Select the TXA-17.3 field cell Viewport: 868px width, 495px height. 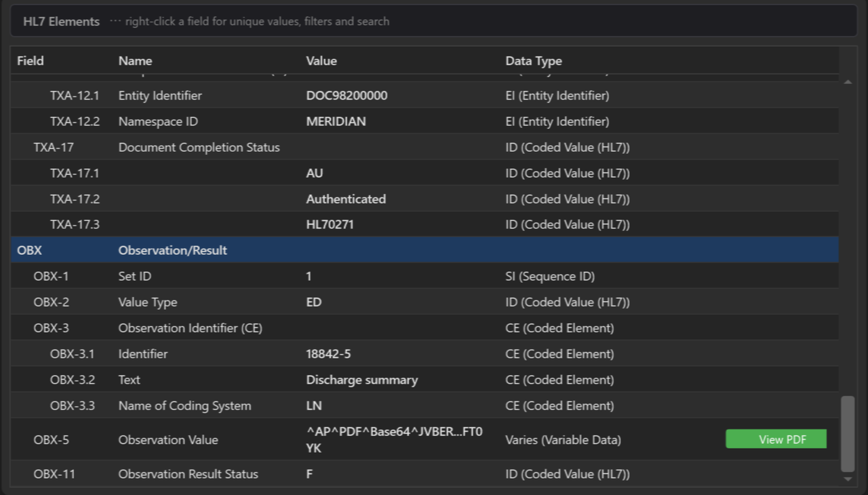coord(75,224)
